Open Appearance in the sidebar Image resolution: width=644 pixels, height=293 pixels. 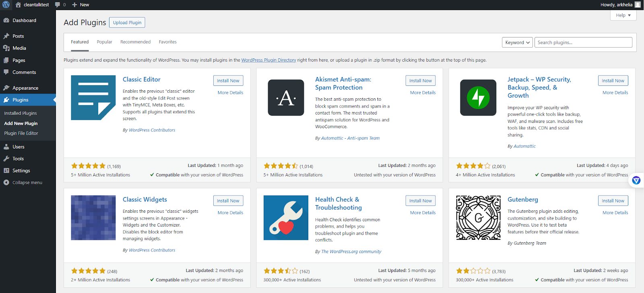[25, 88]
